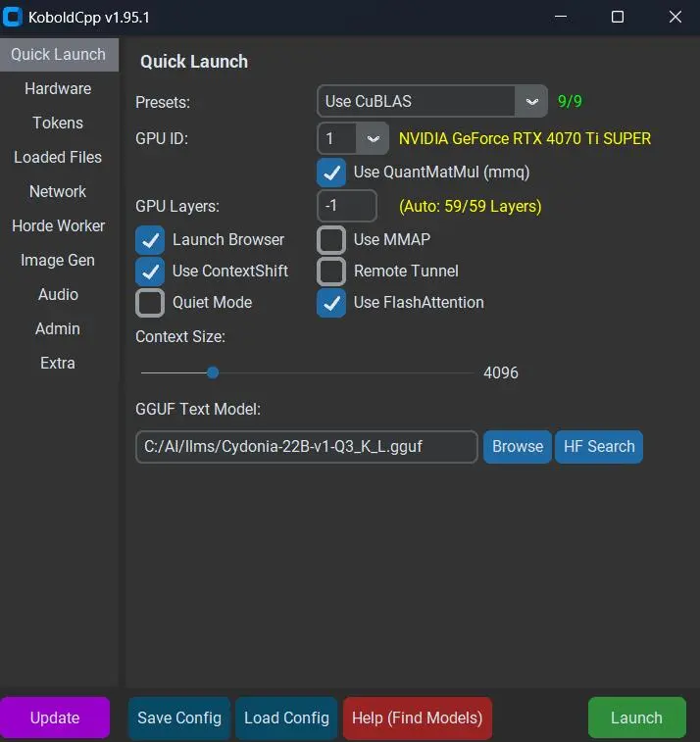This screenshot has width=700, height=742.
Task: Click the GPU Layers input field
Action: (x=347, y=206)
